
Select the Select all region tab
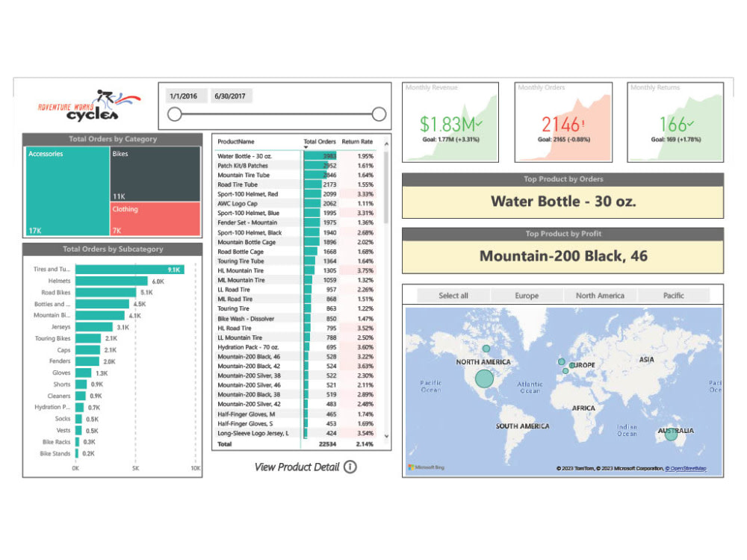coord(453,296)
